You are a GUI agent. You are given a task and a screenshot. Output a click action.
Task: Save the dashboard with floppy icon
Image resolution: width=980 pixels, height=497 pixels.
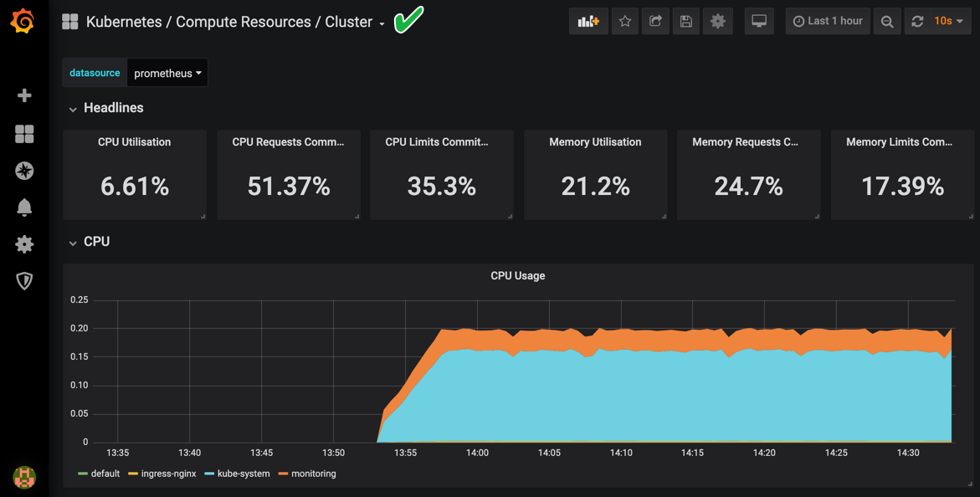click(685, 21)
